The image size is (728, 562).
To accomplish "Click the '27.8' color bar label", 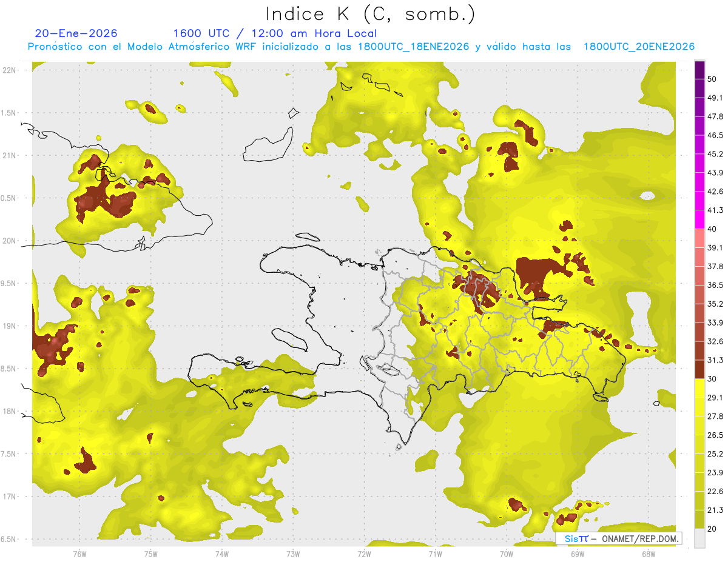I will click(715, 416).
